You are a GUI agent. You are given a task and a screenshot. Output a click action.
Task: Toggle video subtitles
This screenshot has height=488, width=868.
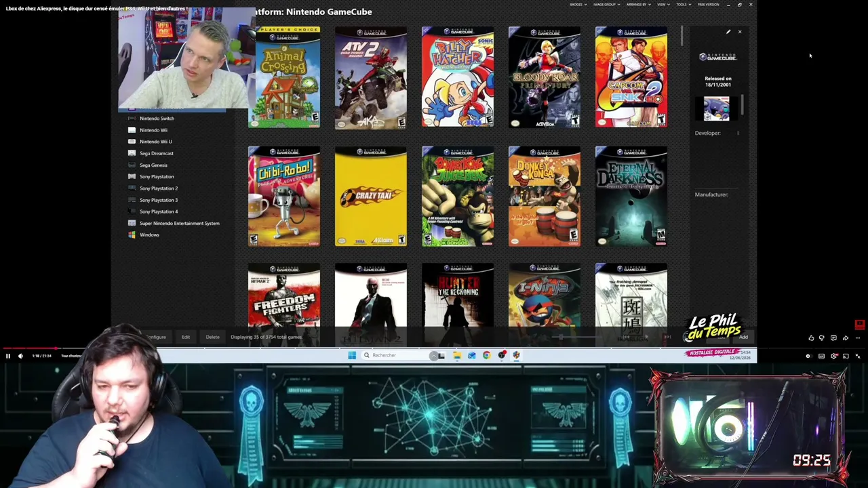pyautogui.click(x=821, y=356)
